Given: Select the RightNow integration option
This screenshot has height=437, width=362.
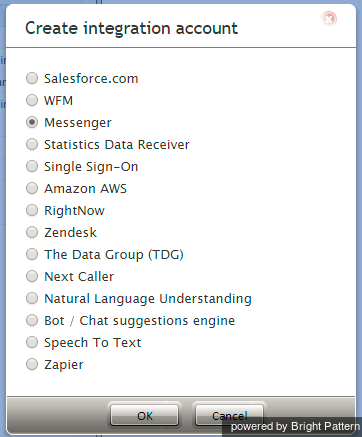Looking at the screenshot, I should coord(32,210).
